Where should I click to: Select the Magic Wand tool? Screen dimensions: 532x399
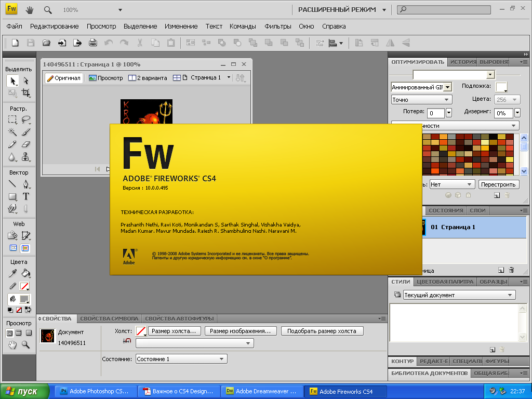12,131
